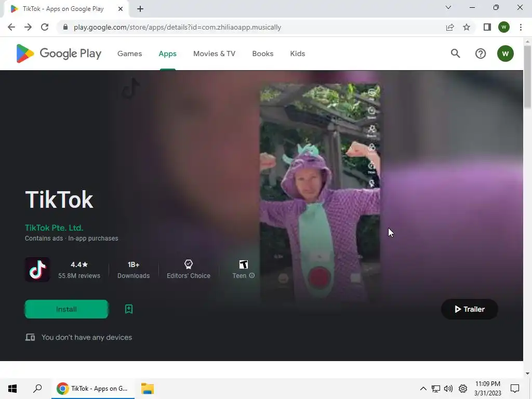Viewport: 532px width, 399px height.
Task: Switch to Chrome TikTok taskbar button
Action: coord(93,389)
